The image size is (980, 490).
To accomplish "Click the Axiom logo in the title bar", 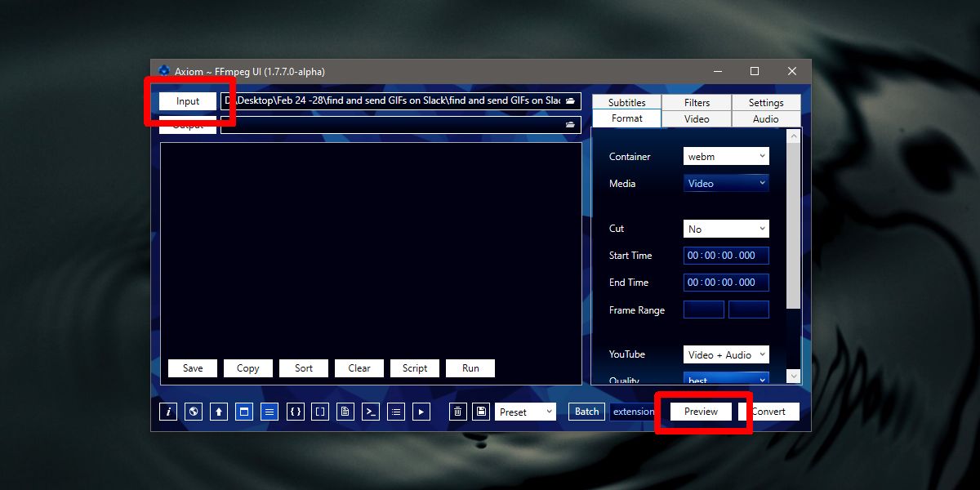I will [x=164, y=71].
